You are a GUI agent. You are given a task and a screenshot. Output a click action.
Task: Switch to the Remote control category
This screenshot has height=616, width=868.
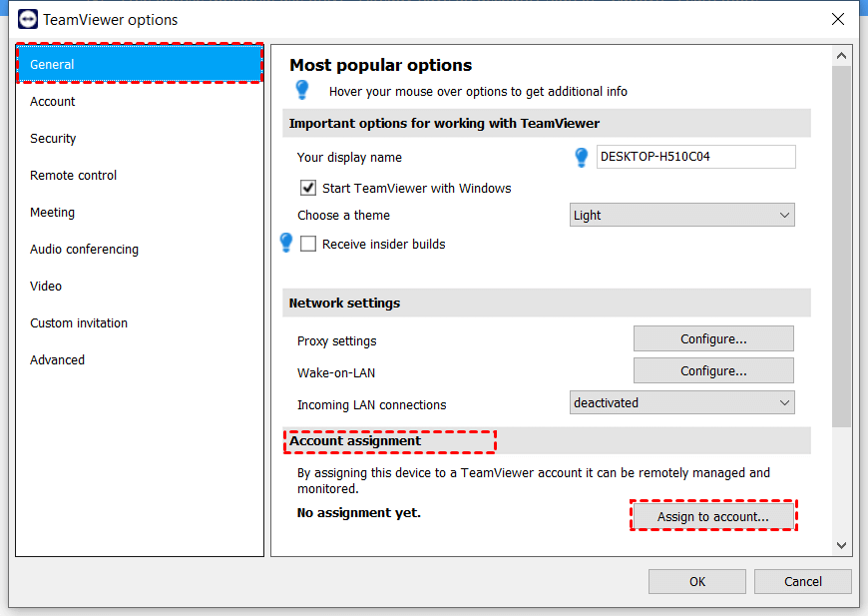point(74,176)
